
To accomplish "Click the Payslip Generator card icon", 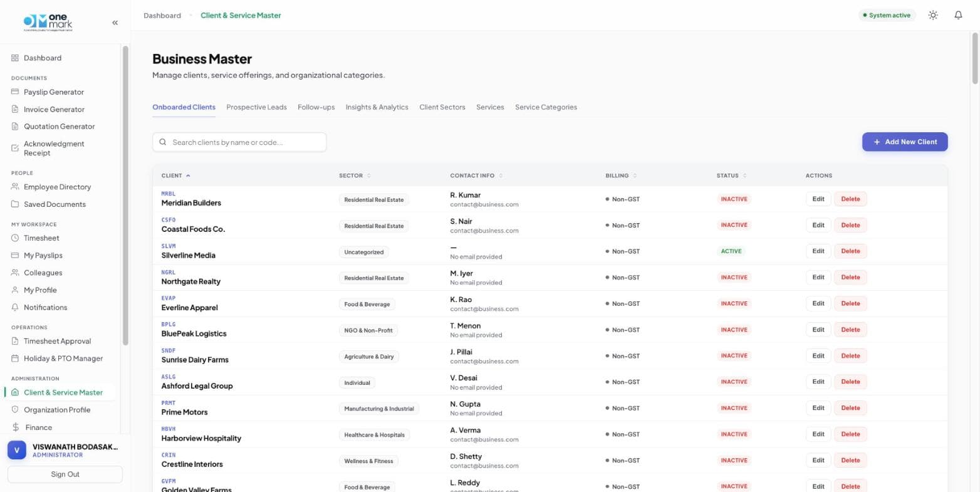I will tap(15, 92).
